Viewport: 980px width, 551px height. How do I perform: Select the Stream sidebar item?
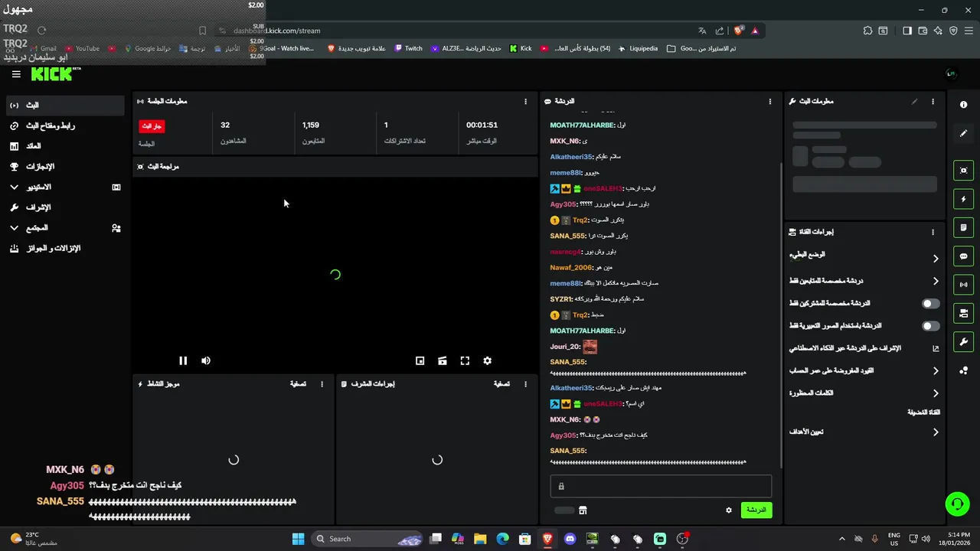(65, 105)
